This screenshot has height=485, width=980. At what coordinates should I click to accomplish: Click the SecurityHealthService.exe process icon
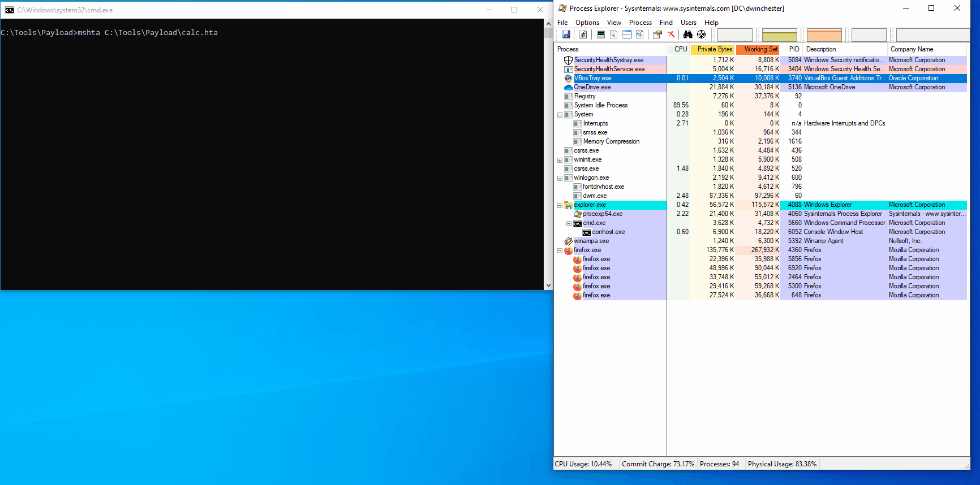pos(569,69)
